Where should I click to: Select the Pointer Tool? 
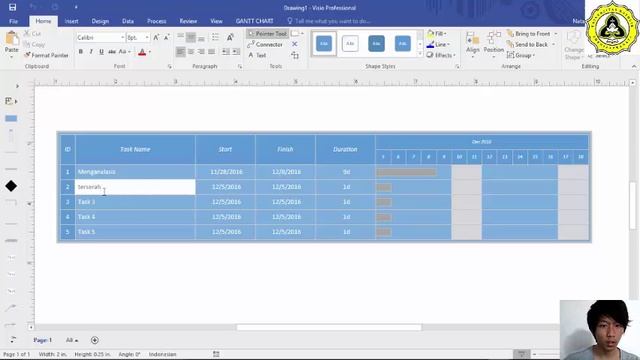[267, 34]
